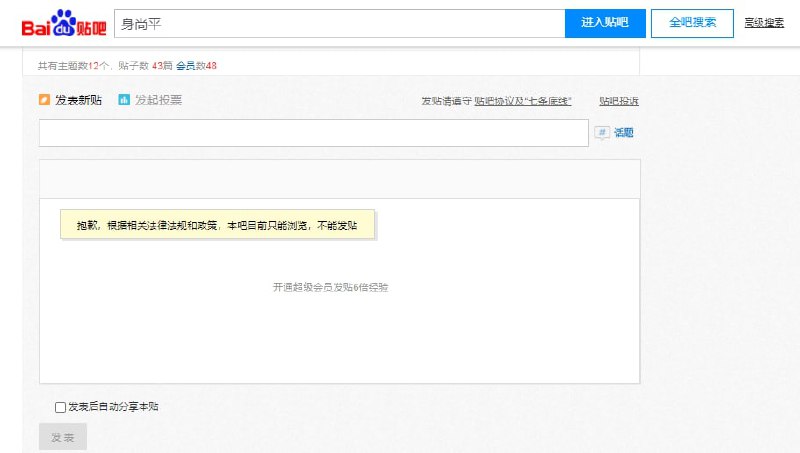Image resolution: width=800 pixels, height=453 pixels.
Task: Click the 贴子数 43篇 count text
Action: click(x=145, y=66)
